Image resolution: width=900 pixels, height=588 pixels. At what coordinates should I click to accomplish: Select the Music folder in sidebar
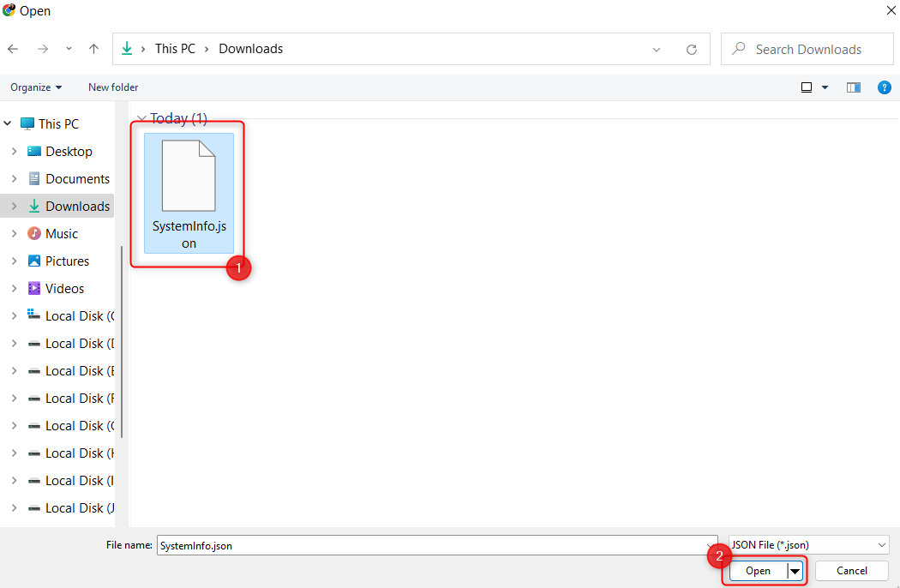click(61, 233)
